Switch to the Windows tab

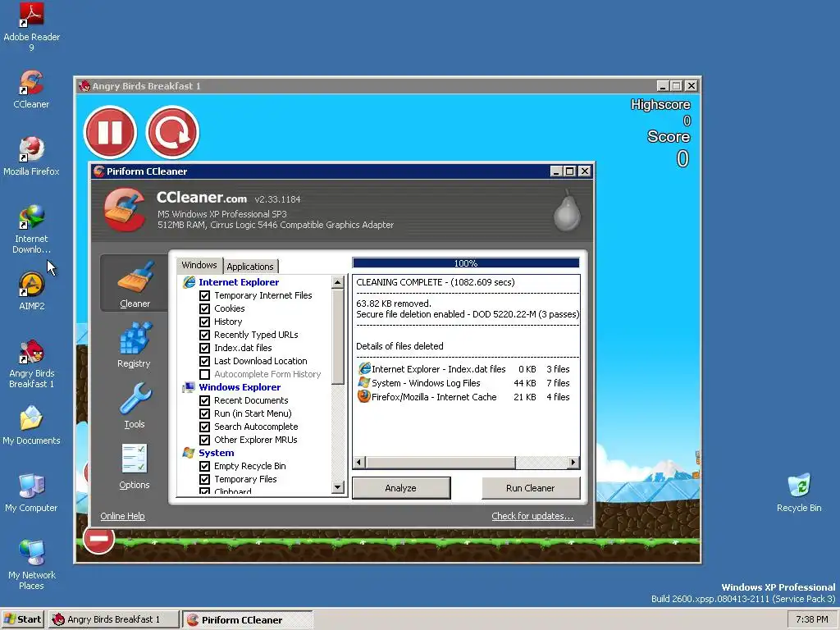(199, 265)
